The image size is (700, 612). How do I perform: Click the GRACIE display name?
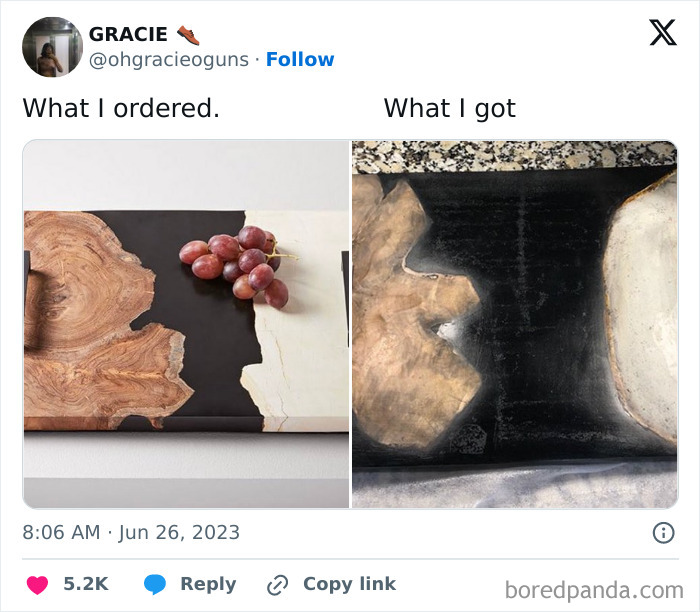(128, 34)
